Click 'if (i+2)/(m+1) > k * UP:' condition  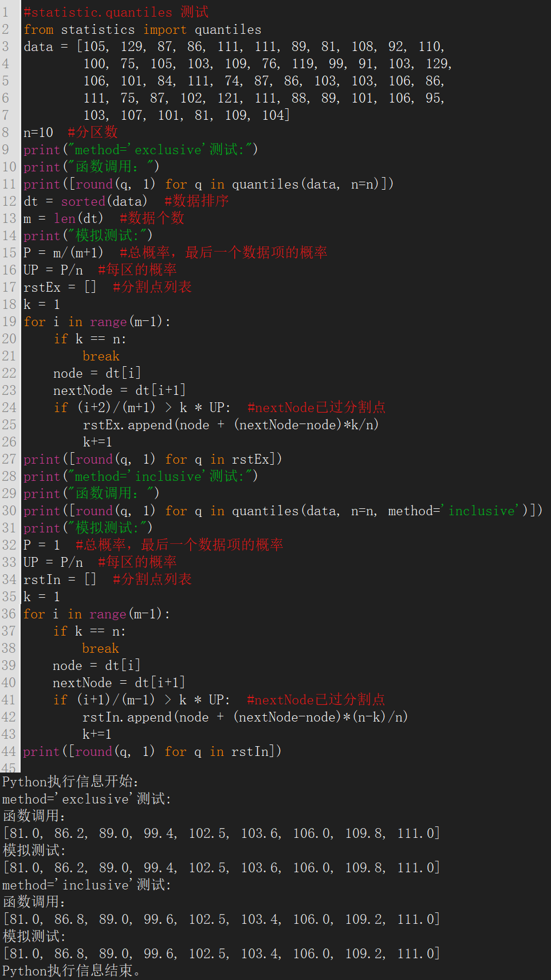tap(142, 407)
